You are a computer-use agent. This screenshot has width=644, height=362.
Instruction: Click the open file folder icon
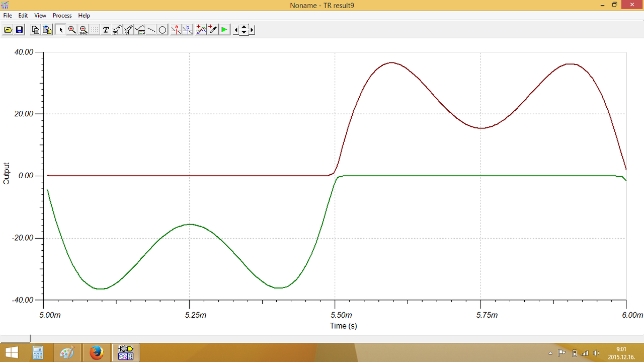pos(8,30)
